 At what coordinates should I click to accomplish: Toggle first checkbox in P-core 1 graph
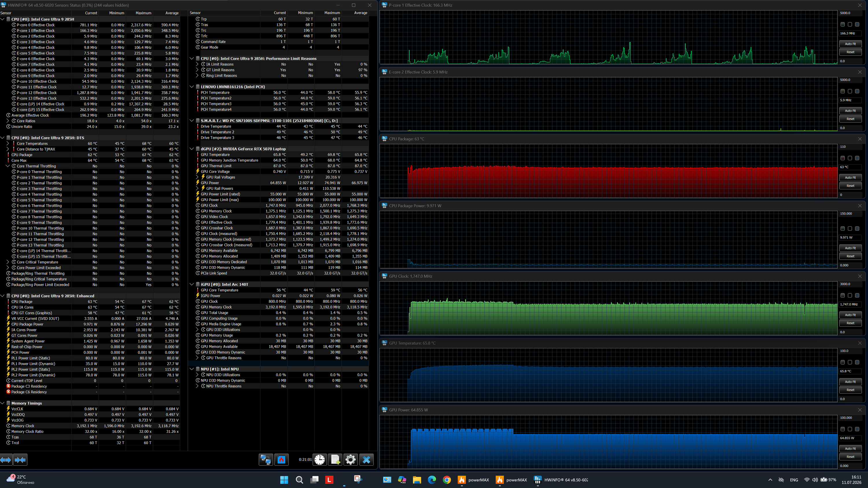(x=842, y=24)
